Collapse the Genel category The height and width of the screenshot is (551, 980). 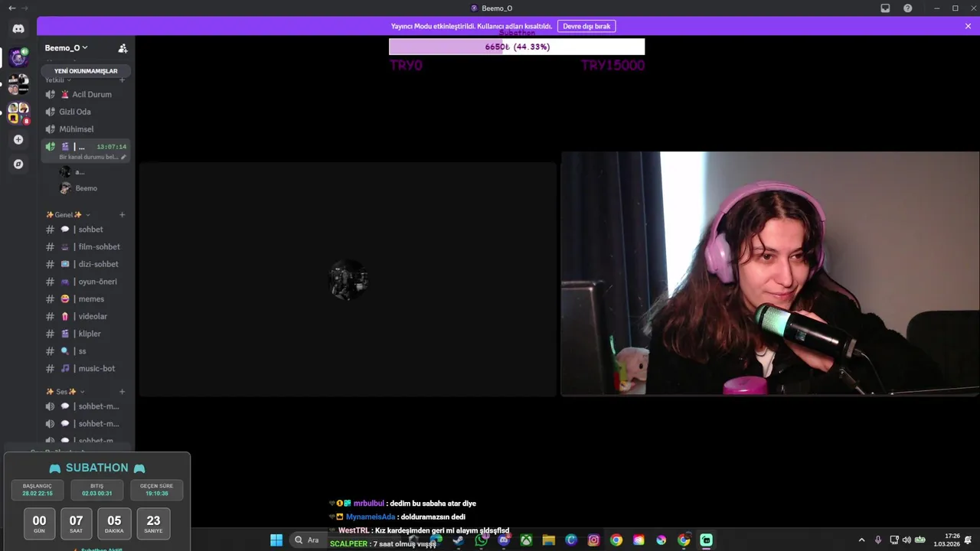67,215
